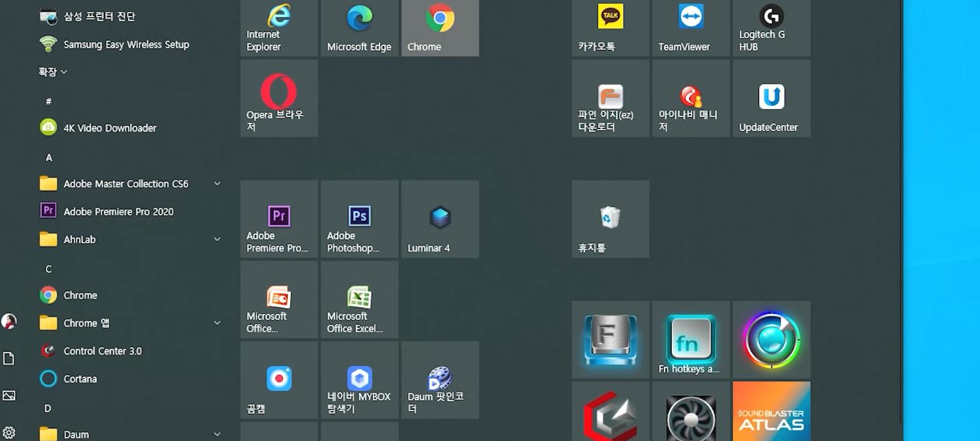Select the A letter header
This screenshot has height=441, width=980.
49,158
